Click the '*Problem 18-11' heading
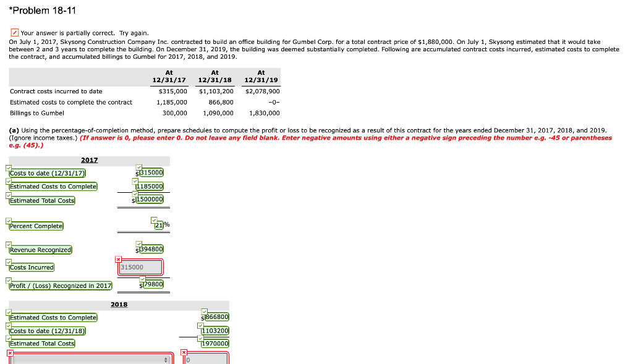 tap(43, 11)
